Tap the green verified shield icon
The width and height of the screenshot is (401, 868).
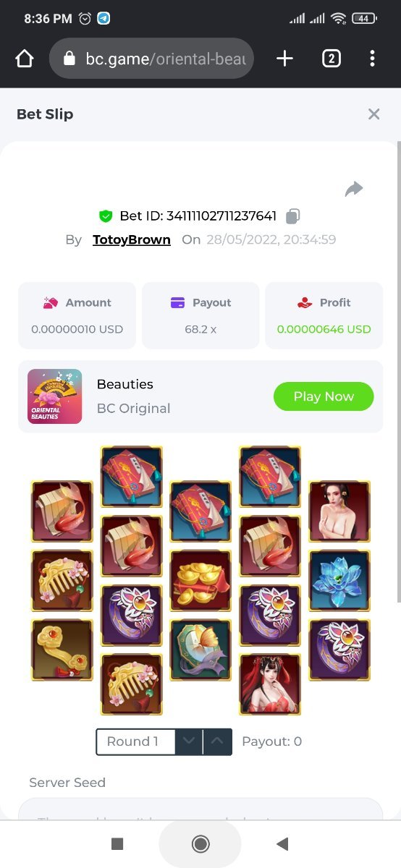[x=106, y=216]
